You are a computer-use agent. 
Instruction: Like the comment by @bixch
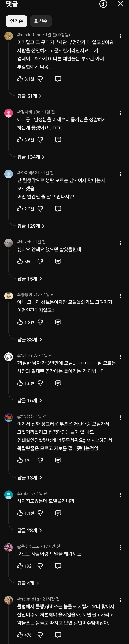(x=20, y=261)
